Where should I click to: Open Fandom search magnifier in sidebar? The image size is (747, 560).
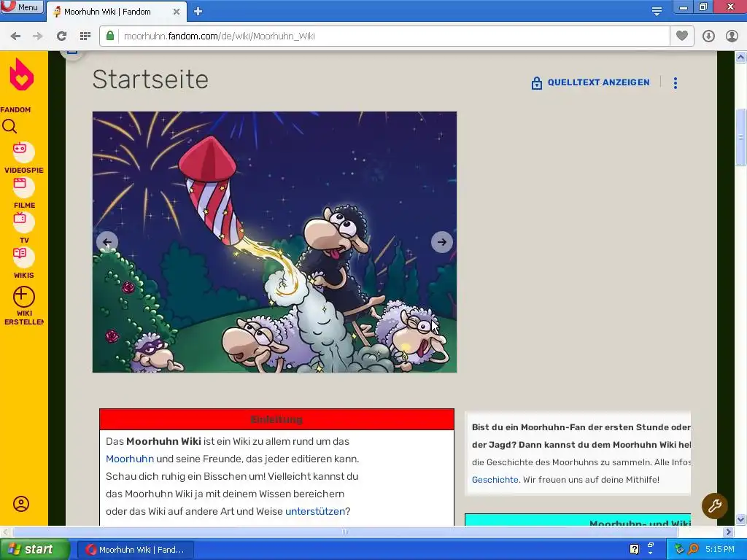(x=9, y=126)
